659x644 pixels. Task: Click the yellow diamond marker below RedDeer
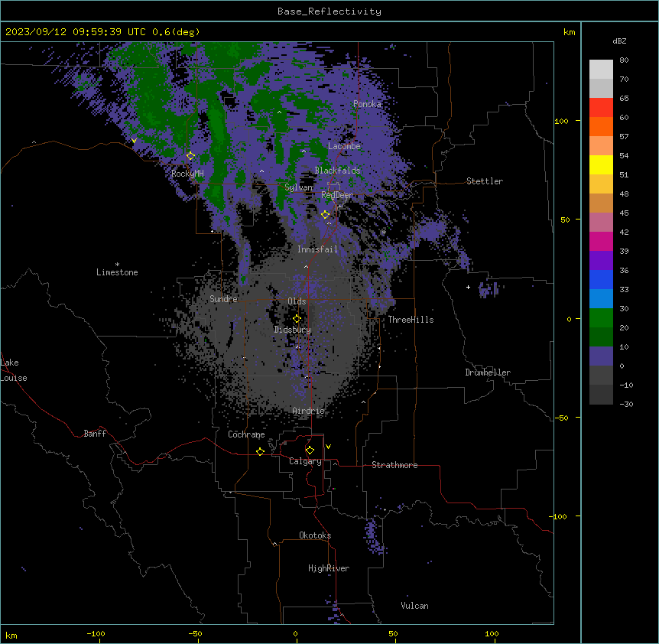(x=326, y=215)
